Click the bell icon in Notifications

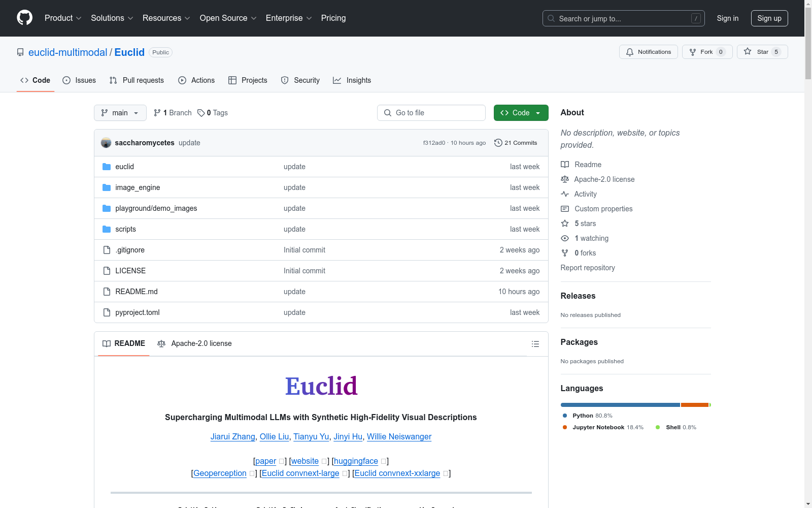[630, 52]
